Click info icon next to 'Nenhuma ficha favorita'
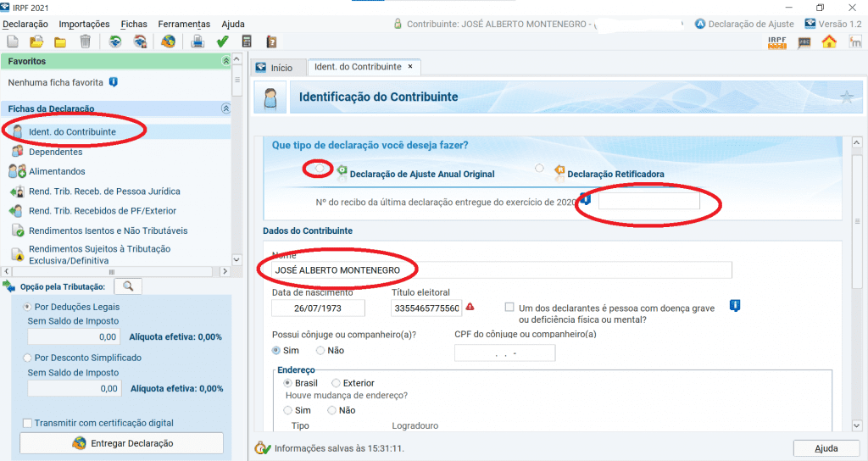This screenshot has width=868, height=461. click(x=114, y=82)
